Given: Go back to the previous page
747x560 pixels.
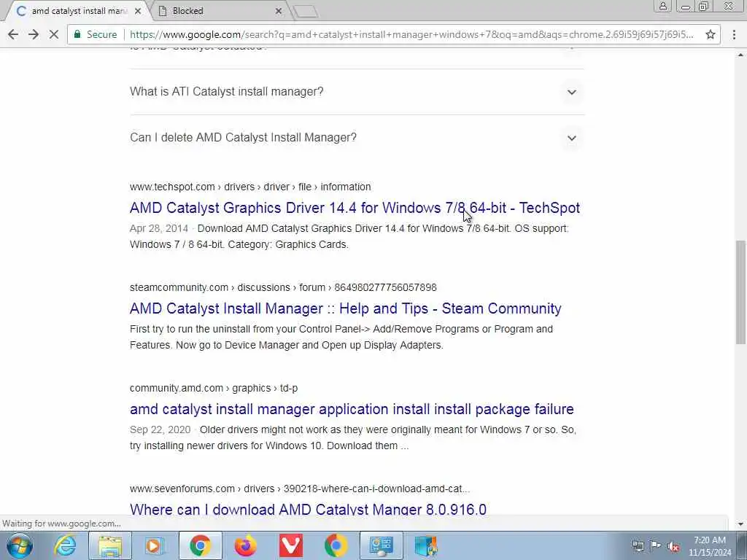Looking at the screenshot, I should click(13, 34).
